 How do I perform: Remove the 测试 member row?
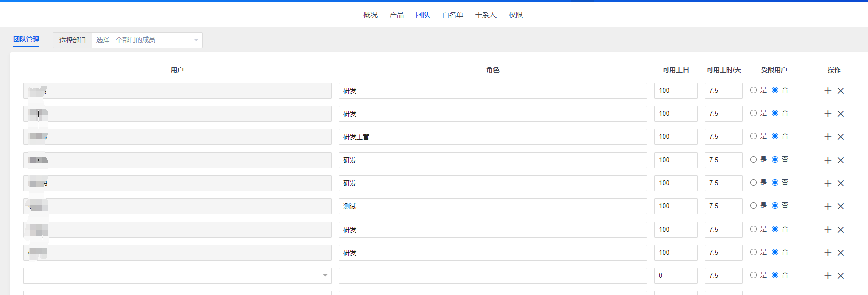[x=841, y=206]
